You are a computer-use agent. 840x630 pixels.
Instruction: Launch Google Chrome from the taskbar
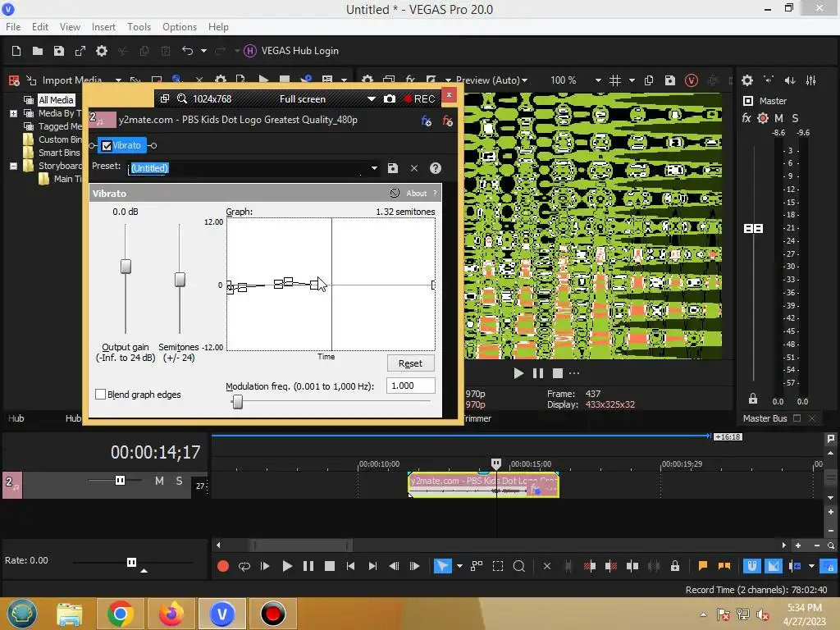tap(120, 614)
